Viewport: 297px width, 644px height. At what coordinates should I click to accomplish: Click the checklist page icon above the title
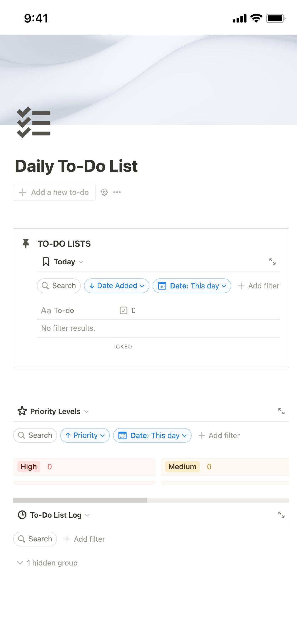tap(33, 122)
